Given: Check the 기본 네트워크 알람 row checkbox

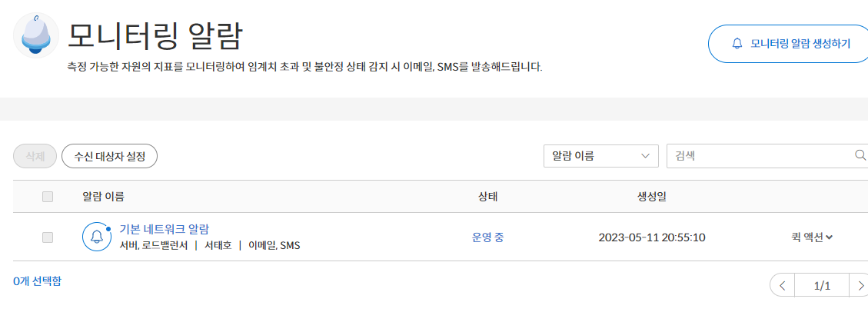Looking at the screenshot, I should (x=48, y=237).
